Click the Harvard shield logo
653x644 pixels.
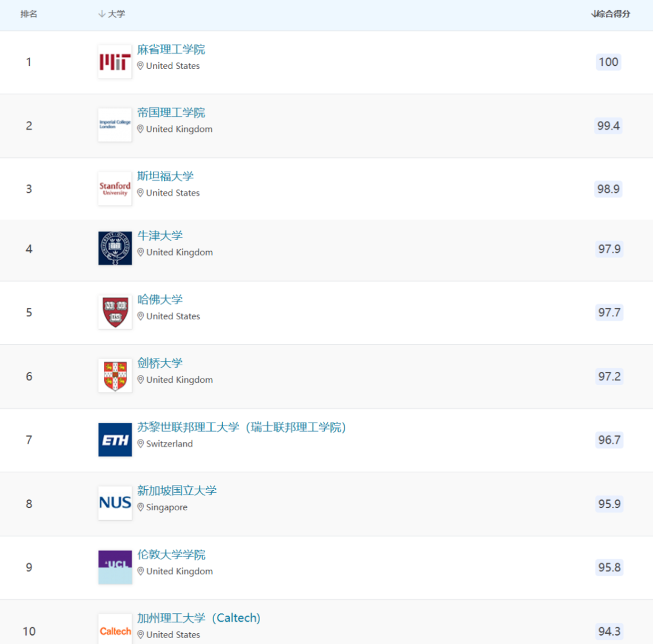click(115, 312)
